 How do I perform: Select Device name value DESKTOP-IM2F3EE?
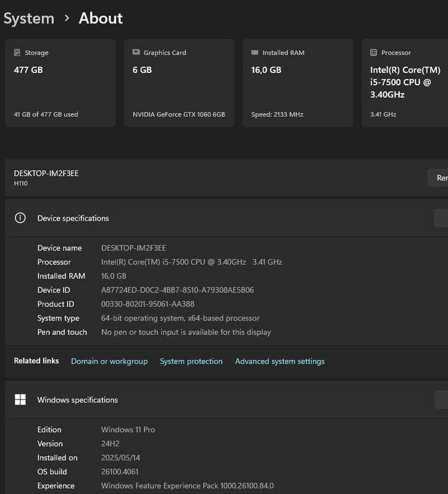pyautogui.click(x=133, y=248)
